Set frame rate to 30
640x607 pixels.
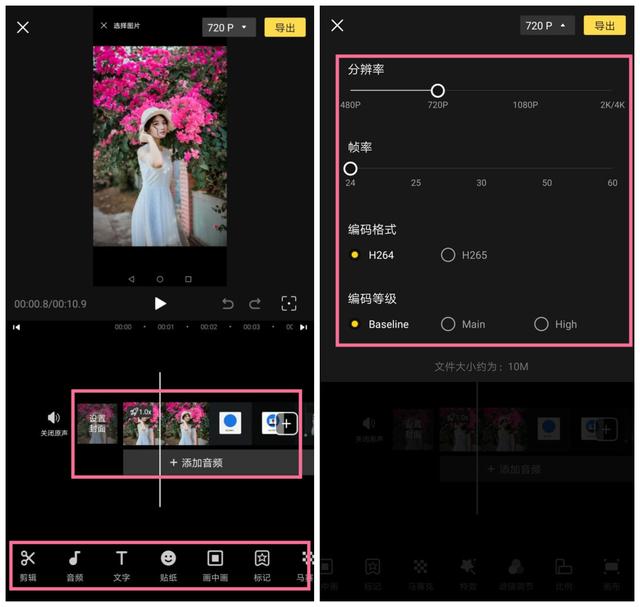(481, 182)
